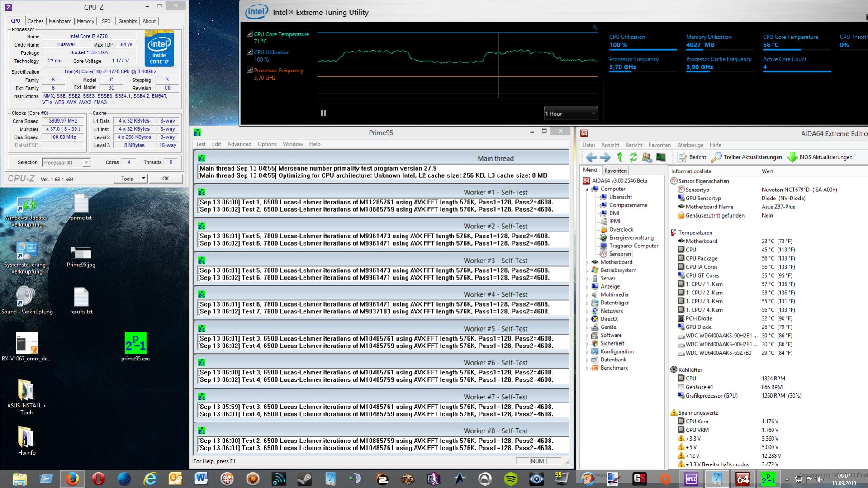Viewport: 868px width, 488px height.
Task: Select HwInfo folder on desktop
Action: tap(27, 441)
